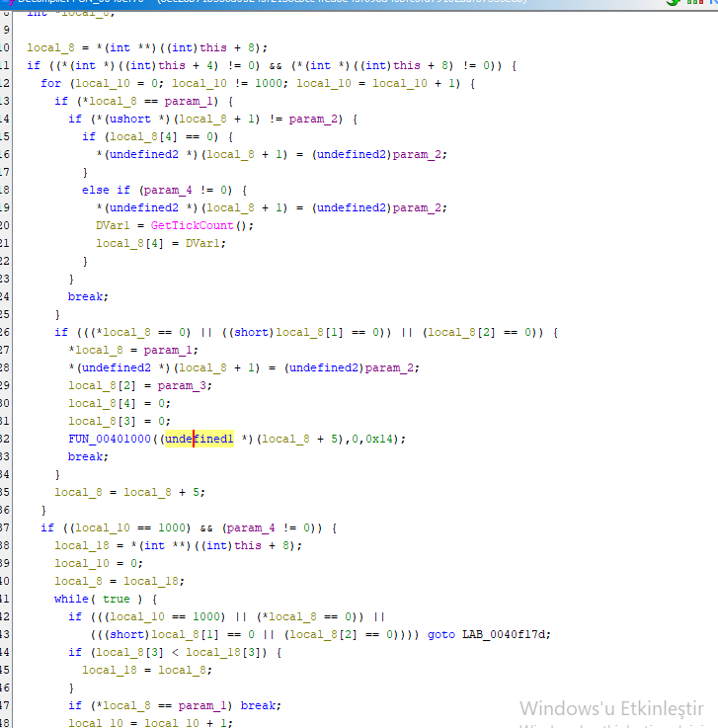Click the highlighted undefined1 type token
Image resolution: width=718 pixels, height=728 pixels.
199,439
